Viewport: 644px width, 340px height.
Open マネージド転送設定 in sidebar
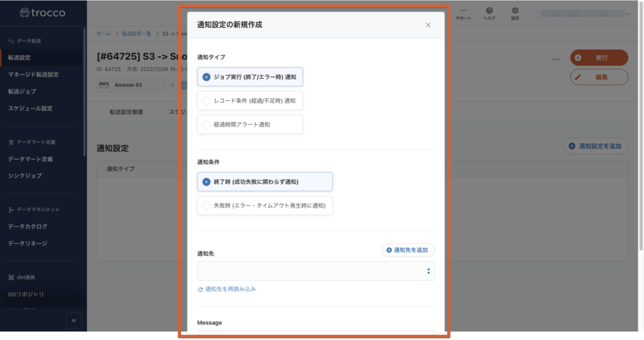[x=33, y=74]
